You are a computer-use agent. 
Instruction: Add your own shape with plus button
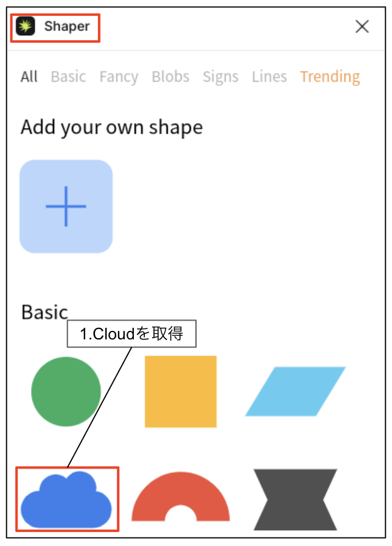pyautogui.click(x=66, y=207)
